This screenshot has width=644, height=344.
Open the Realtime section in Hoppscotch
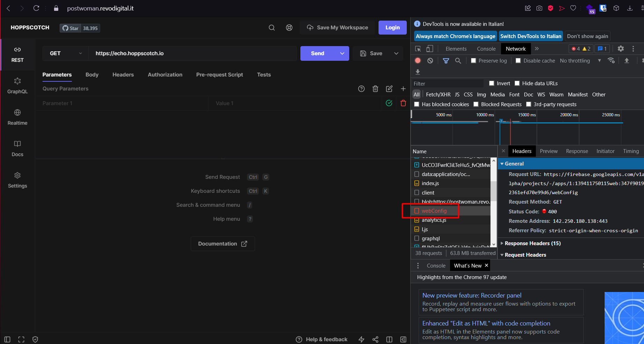click(x=17, y=117)
